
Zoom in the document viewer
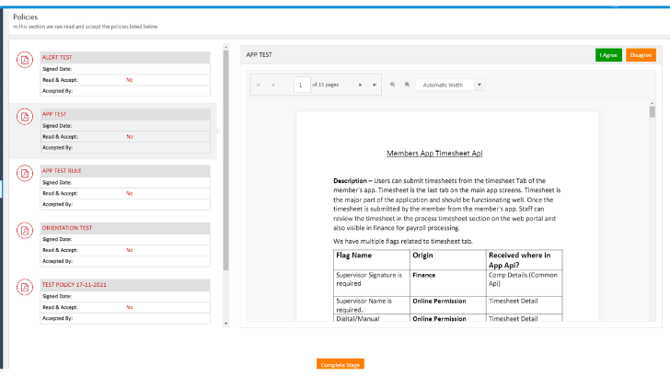pos(407,85)
